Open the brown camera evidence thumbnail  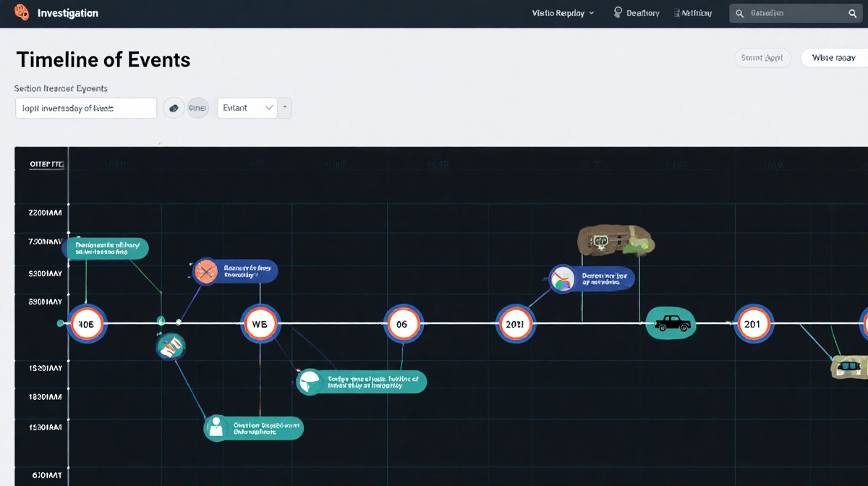click(x=615, y=241)
